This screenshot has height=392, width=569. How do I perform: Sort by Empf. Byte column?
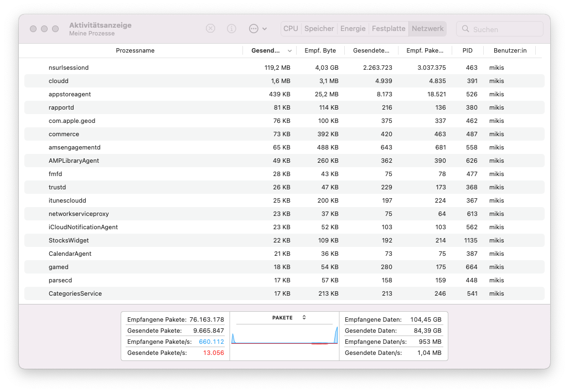[320, 50]
